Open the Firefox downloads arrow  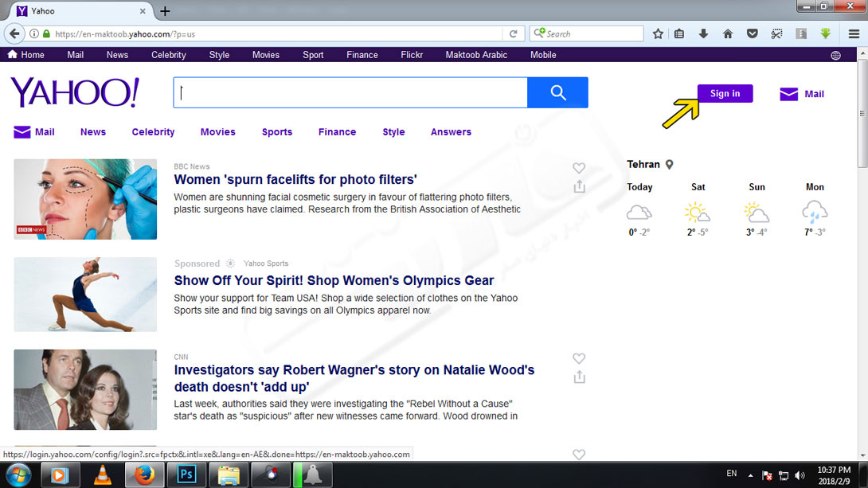point(703,33)
